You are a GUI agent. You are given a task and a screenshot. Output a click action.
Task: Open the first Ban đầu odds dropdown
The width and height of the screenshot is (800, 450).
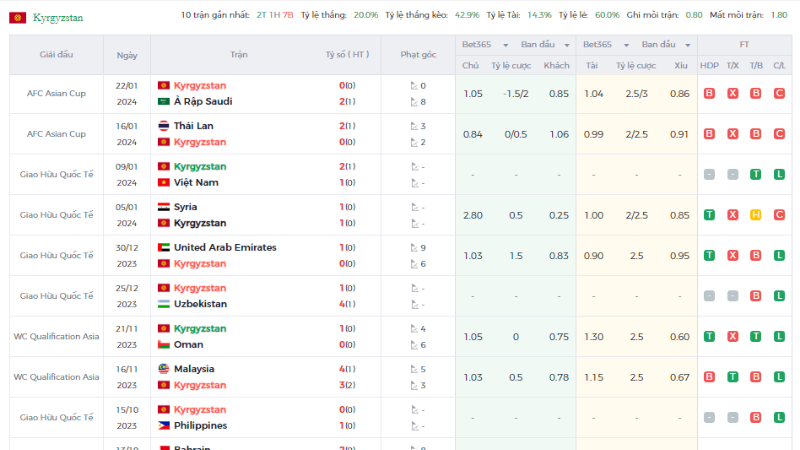tap(545, 45)
